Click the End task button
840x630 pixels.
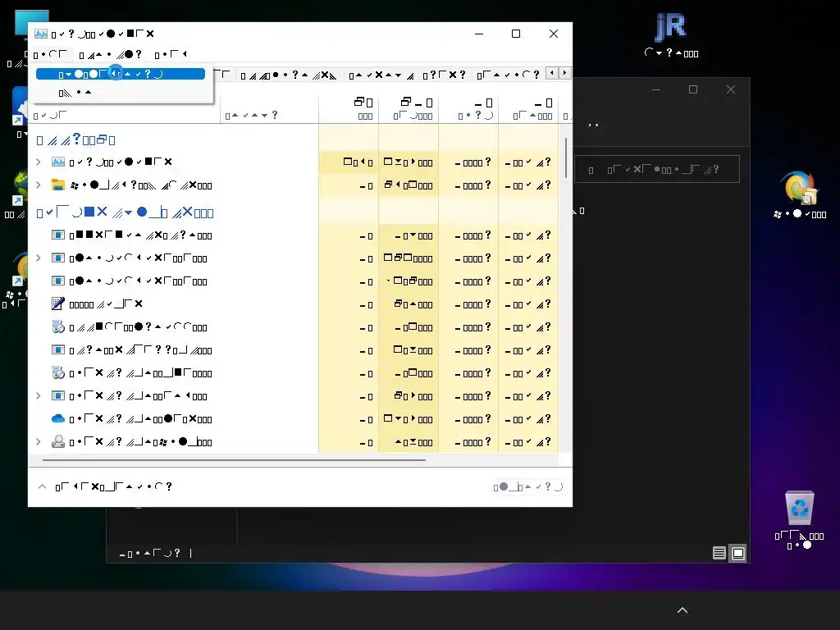pos(527,486)
